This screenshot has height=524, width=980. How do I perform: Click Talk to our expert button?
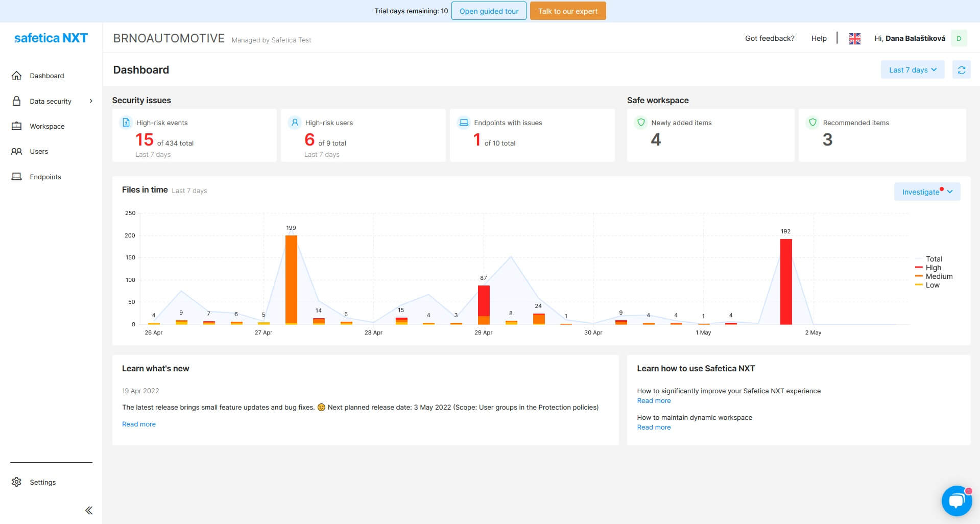(568, 11)
